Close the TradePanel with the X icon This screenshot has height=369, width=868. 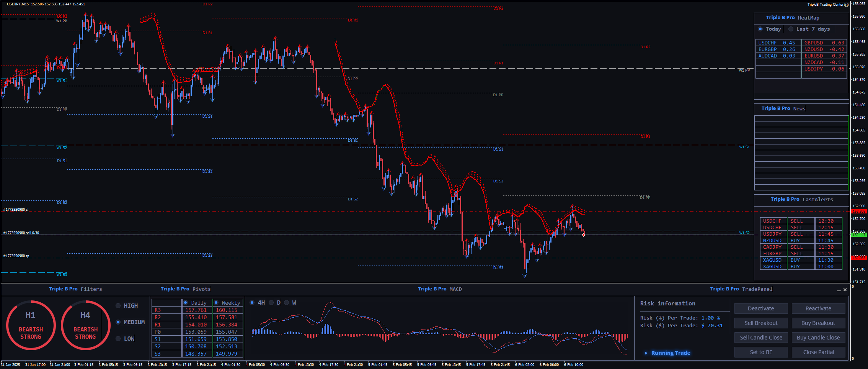845,290
